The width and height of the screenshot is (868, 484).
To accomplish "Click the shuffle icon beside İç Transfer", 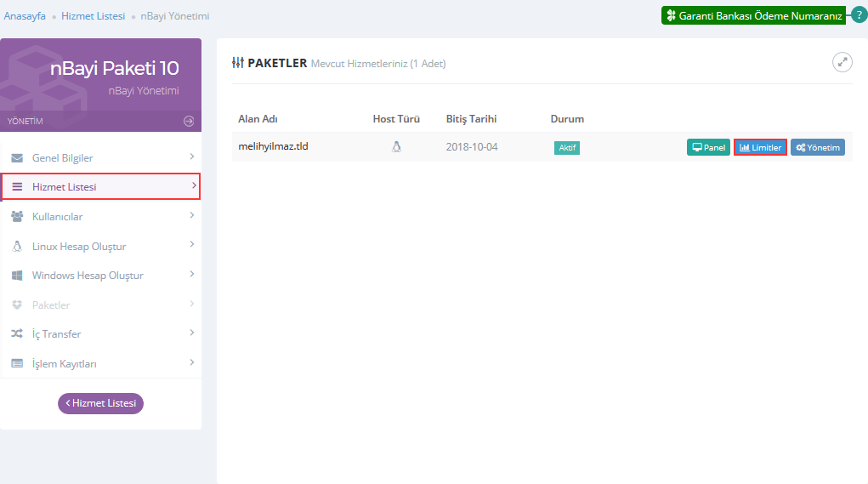I will (17, 334).
